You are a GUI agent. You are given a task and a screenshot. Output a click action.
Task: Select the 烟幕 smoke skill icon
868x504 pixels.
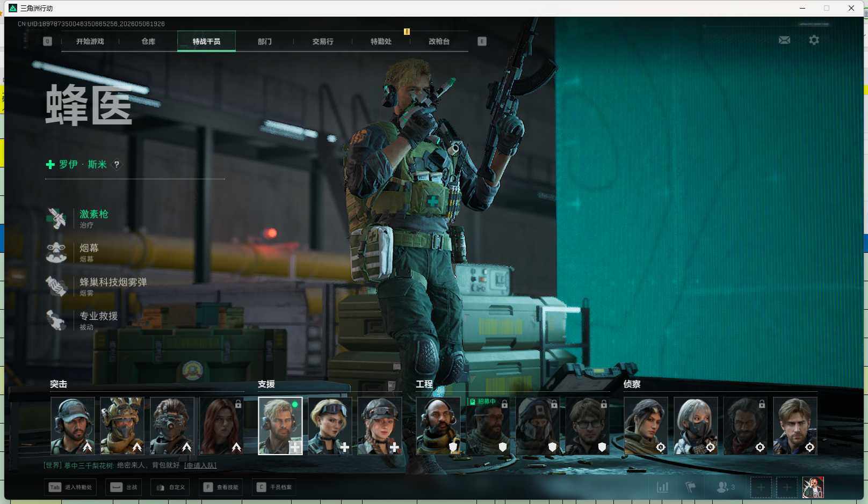[56, 252]
